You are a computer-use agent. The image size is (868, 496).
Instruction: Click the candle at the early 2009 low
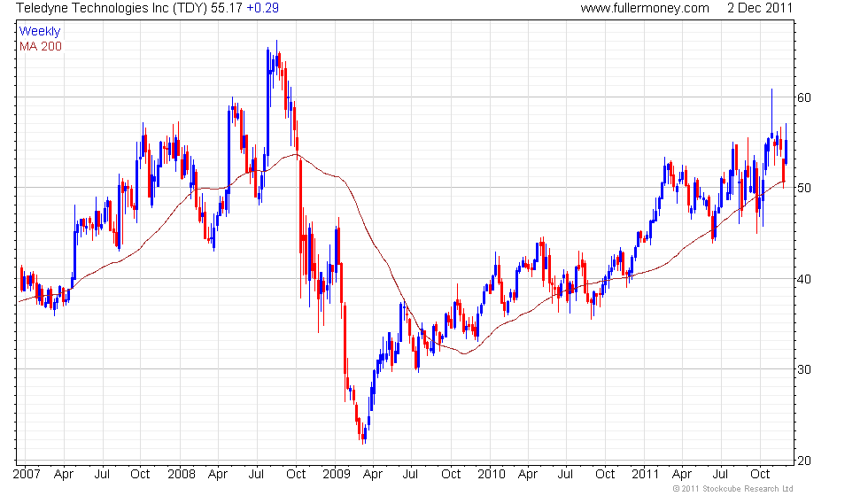[364, 435]
